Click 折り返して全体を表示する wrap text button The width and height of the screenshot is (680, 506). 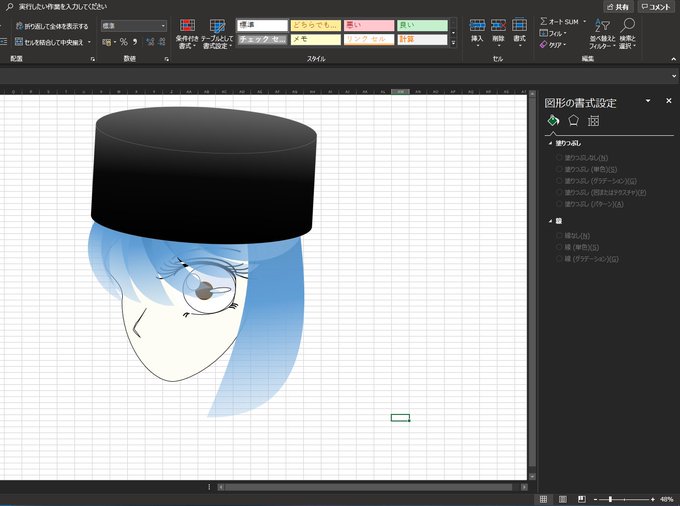pos(52,26)
